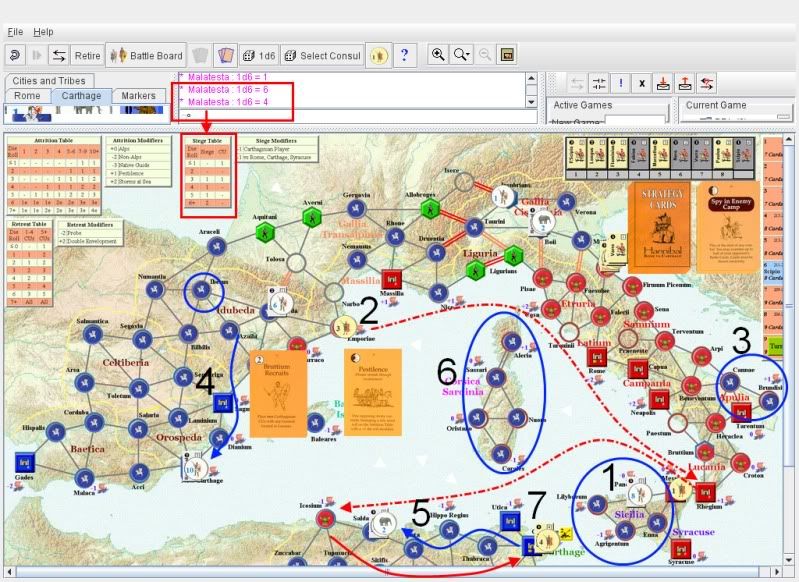Toggle the map overview window icon
799x582 pixels.
coord(507,55)
